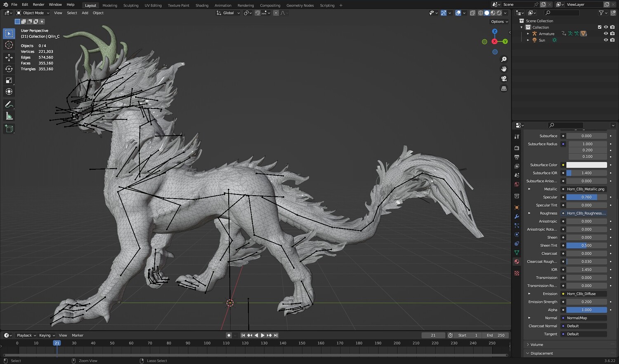Open the Output properties tab
The image size is (619, 364).
517,157
